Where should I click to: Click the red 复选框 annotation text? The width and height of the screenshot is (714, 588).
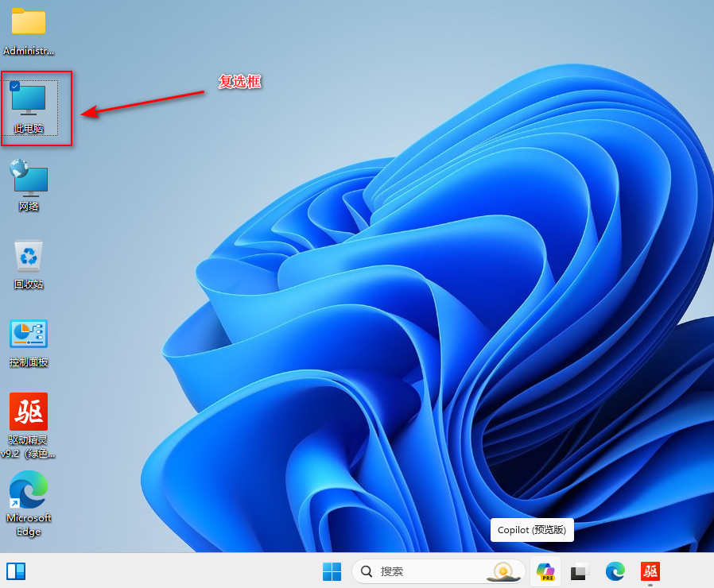(x=240, y=82)
